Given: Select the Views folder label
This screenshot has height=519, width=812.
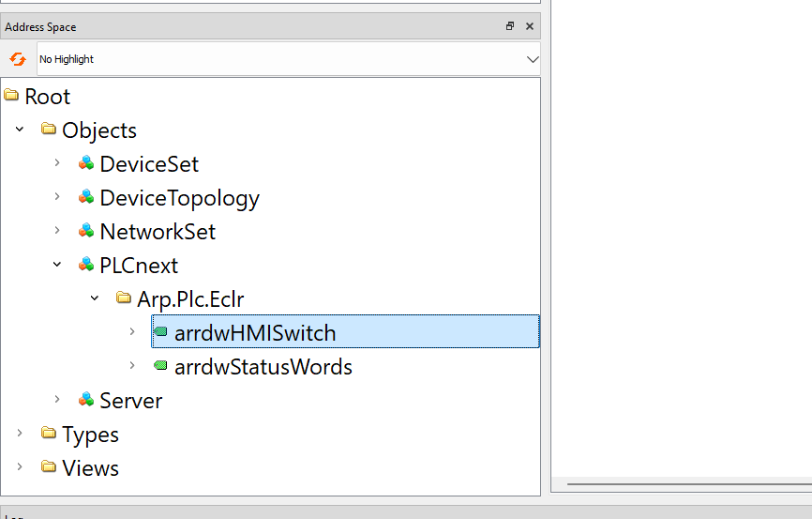Looking at the screenshot, I should point(90,467).
